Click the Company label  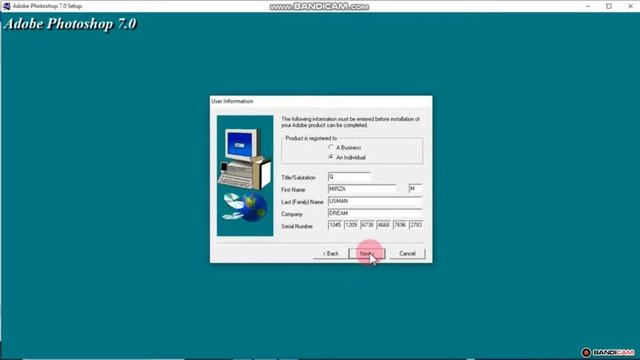(x=292, y=214)
